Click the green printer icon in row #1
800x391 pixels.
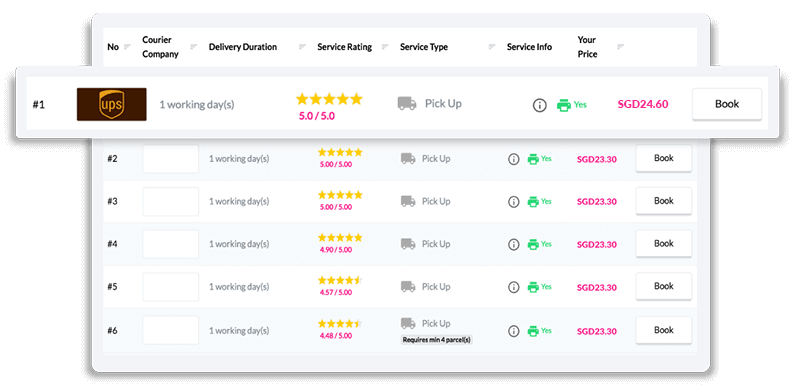pyautogui.click(x=564, y=105)
